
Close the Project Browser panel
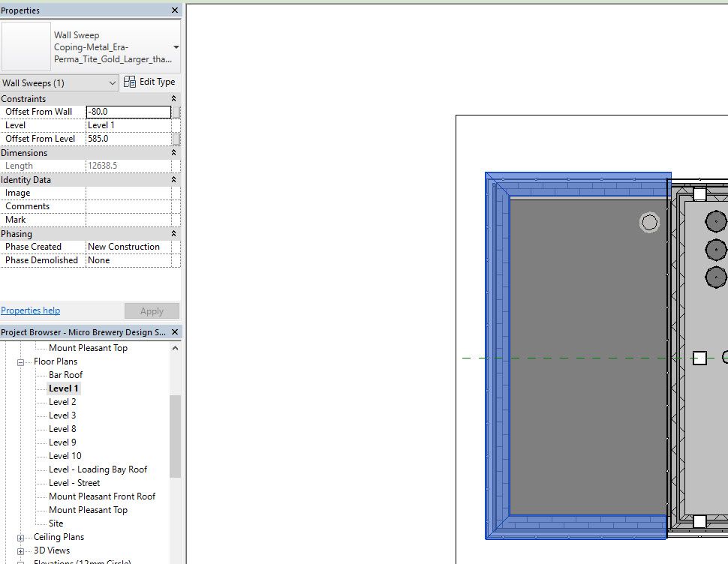tap(175, 332)
